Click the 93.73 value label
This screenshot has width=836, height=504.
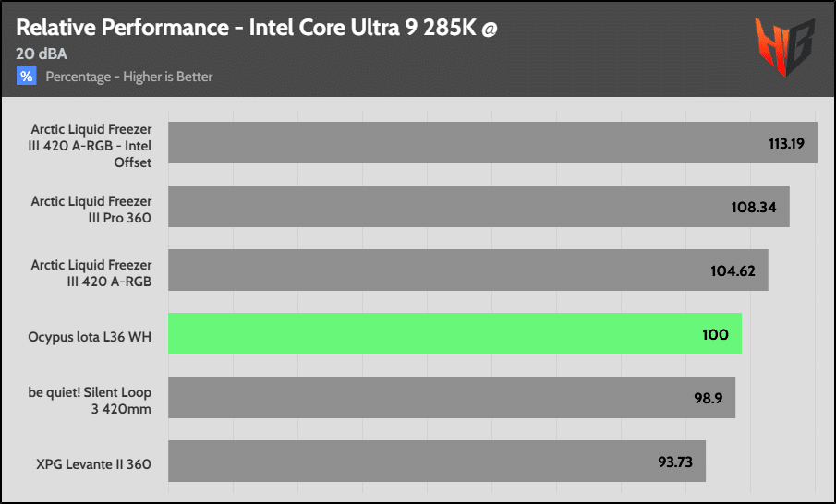675,462
